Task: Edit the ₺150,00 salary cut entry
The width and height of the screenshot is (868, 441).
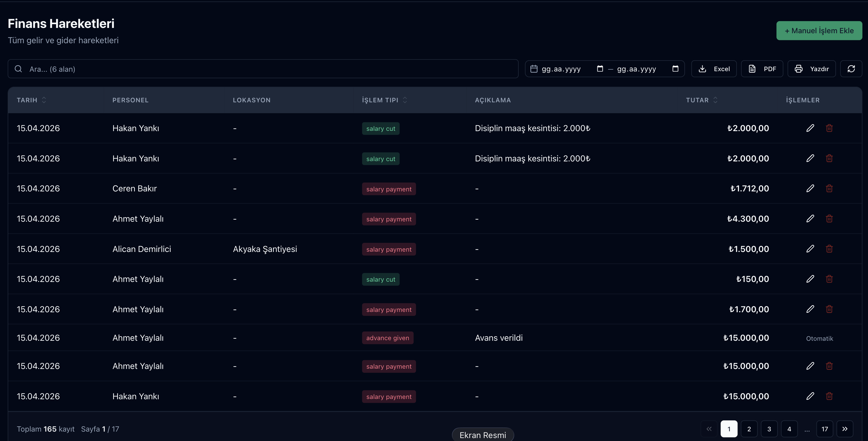Action: 810,279
